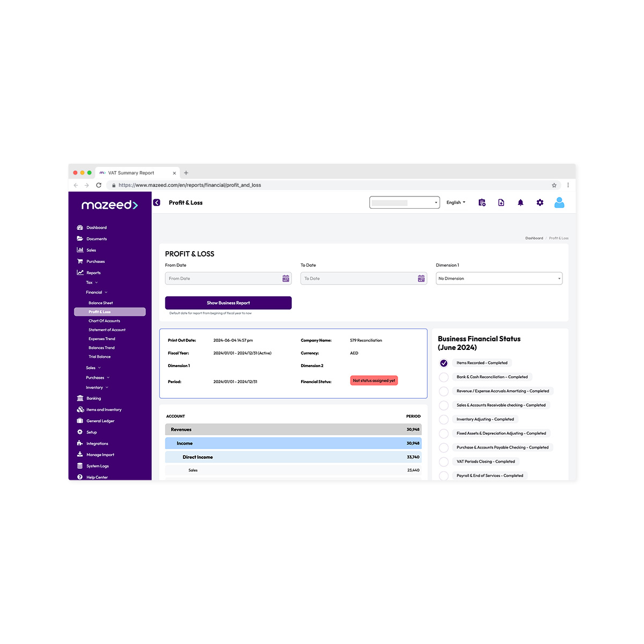Open Trial Balance report

100,357
